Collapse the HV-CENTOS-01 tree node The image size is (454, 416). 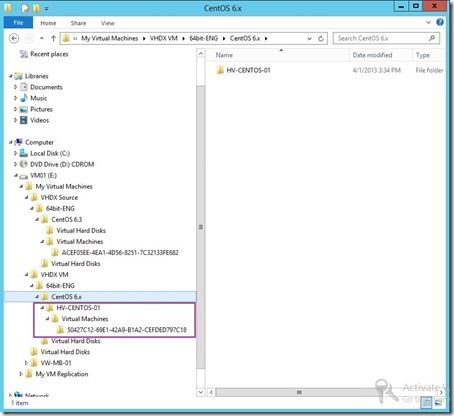[x=42, y=307]
